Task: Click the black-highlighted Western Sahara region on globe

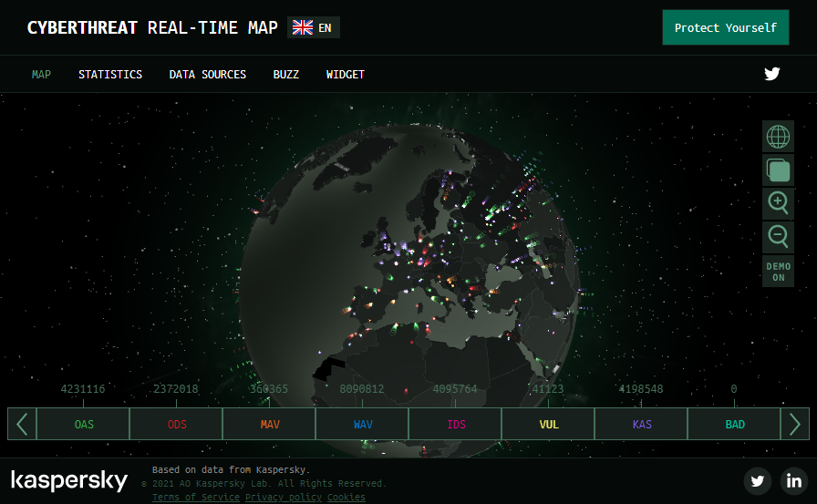Action: pos(327,368)
